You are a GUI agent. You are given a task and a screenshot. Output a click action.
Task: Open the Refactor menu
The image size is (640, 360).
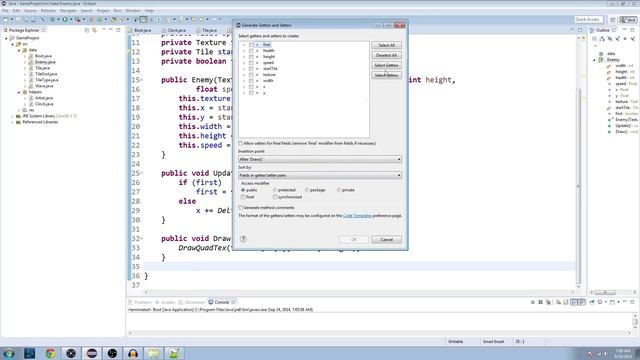point(48,11)
